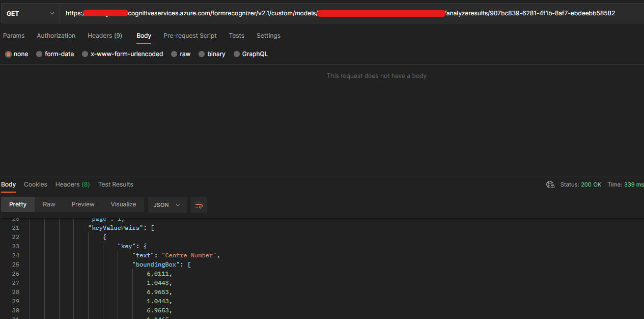Screen dimensions: 644x319
Task: Click the value 6.0111 on line 26
Action: pos(159,274)
